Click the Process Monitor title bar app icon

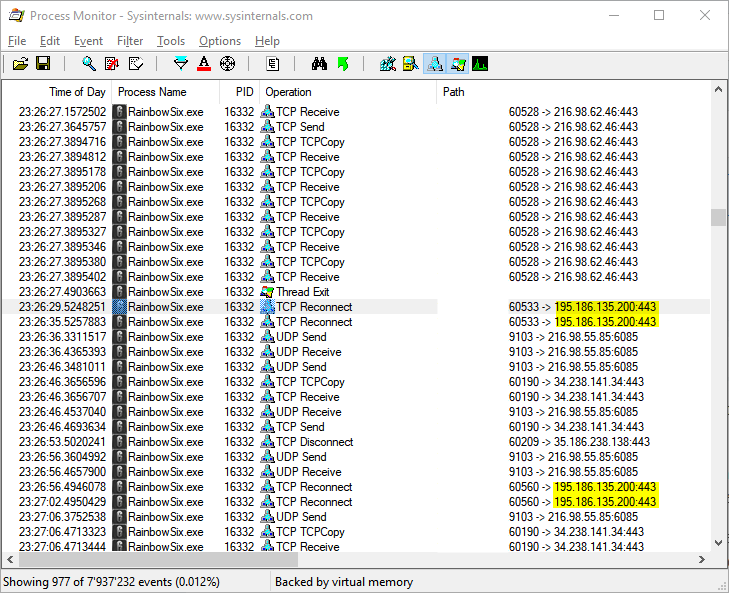pyautogui.click(x=16, y=15)
